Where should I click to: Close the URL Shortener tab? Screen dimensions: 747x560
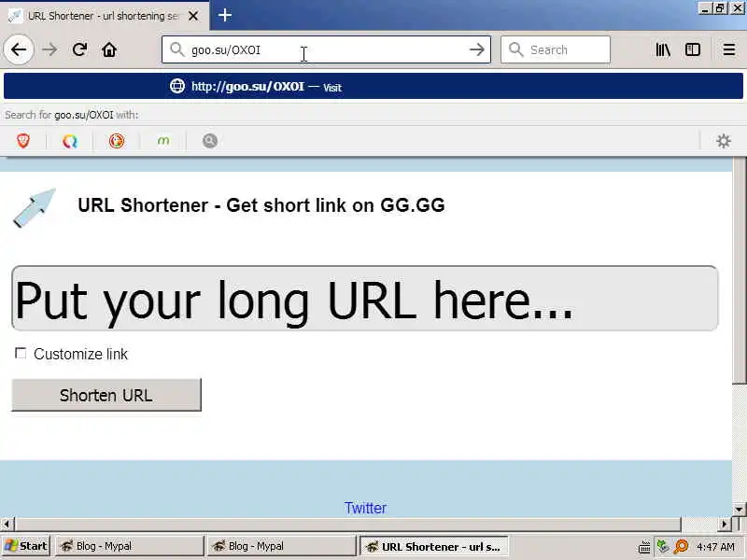click(193, 16)
